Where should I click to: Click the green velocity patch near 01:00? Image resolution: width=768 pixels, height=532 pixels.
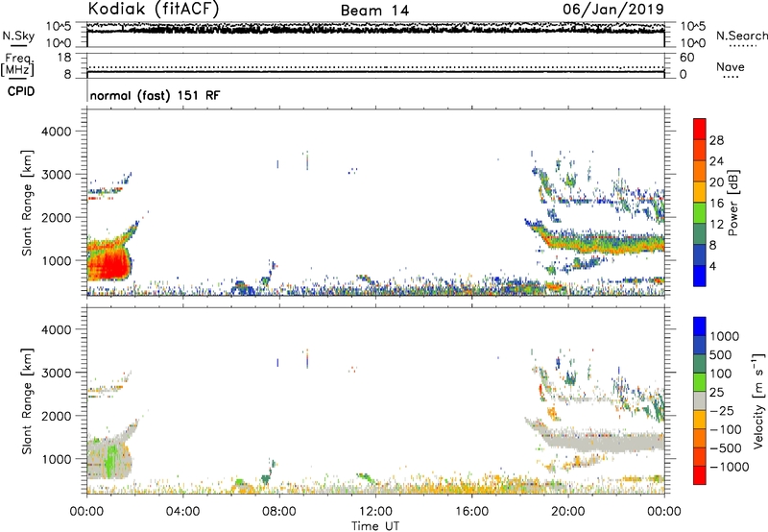tap(111, 460)
